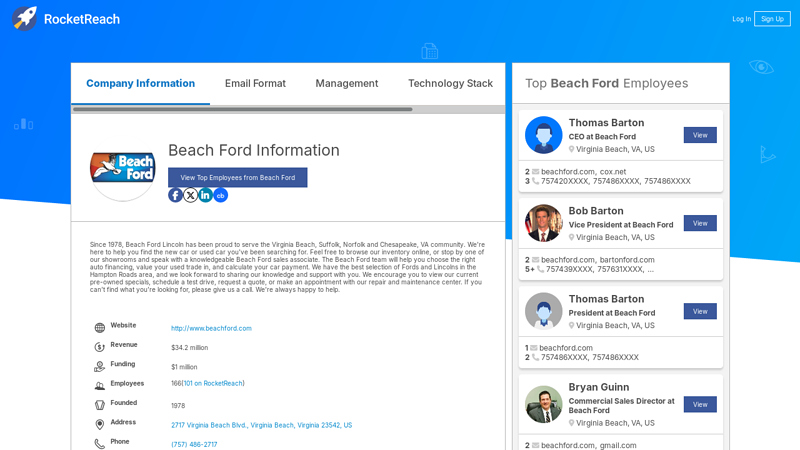Click the Address map pin icon
This screenshot has height=450, width=800.
[99, 424]
